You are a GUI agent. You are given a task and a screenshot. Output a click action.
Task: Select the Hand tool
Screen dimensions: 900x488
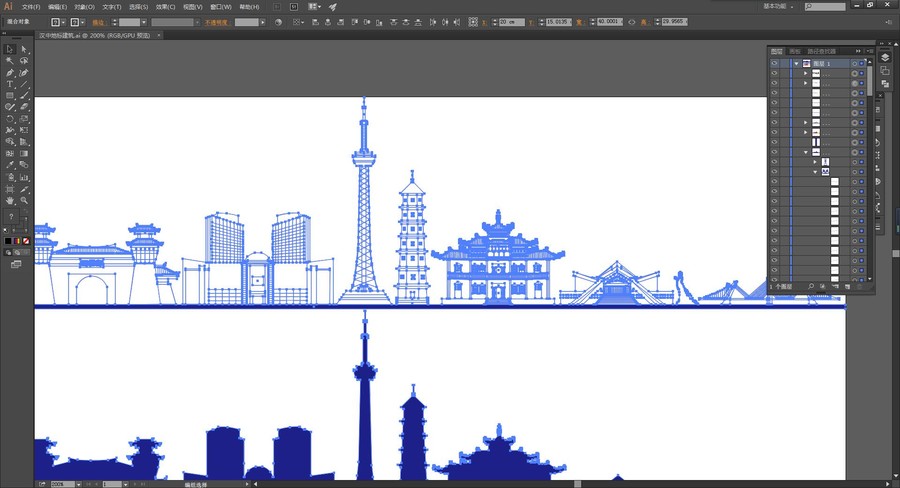(x=10, y=200)
